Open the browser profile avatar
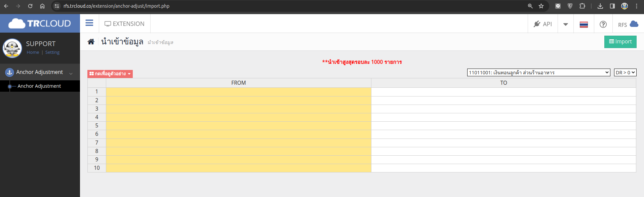Image resolution: width=644 pixels, height=197 pixels. point(625,6)
